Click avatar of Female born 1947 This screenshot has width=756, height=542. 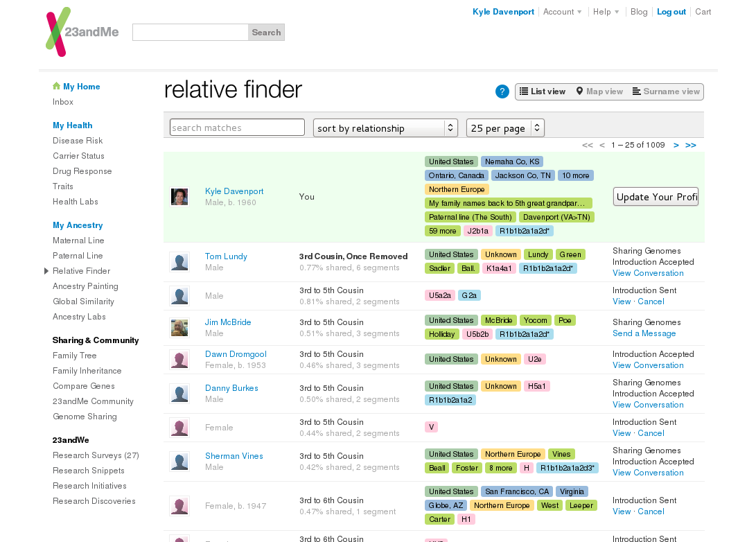(179, 506)
